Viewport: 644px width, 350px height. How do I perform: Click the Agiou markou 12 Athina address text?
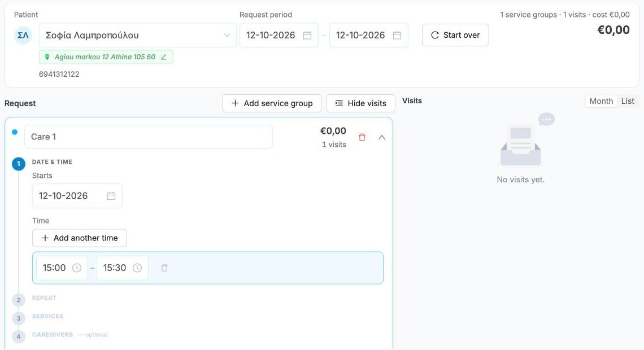tap(105, 57)
